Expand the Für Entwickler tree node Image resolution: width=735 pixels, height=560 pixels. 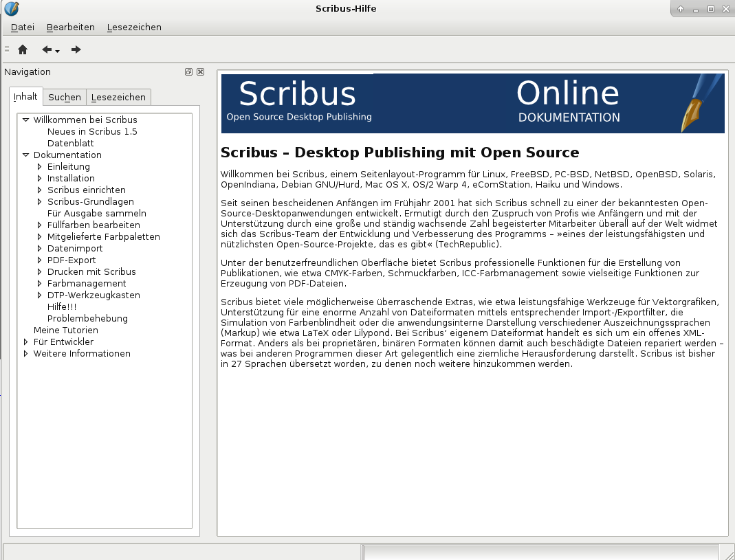pyautogui.click(x=26, y=341)
